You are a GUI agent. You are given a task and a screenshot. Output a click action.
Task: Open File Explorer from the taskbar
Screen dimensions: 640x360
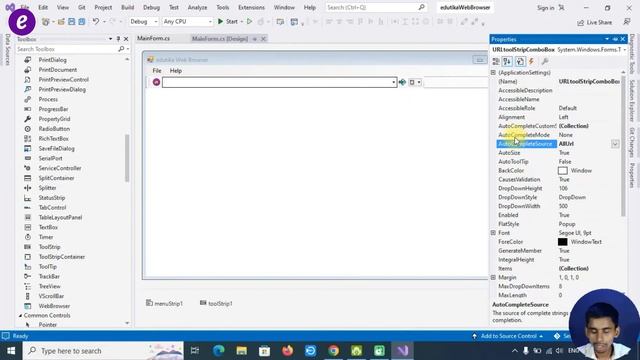[242, 351]
